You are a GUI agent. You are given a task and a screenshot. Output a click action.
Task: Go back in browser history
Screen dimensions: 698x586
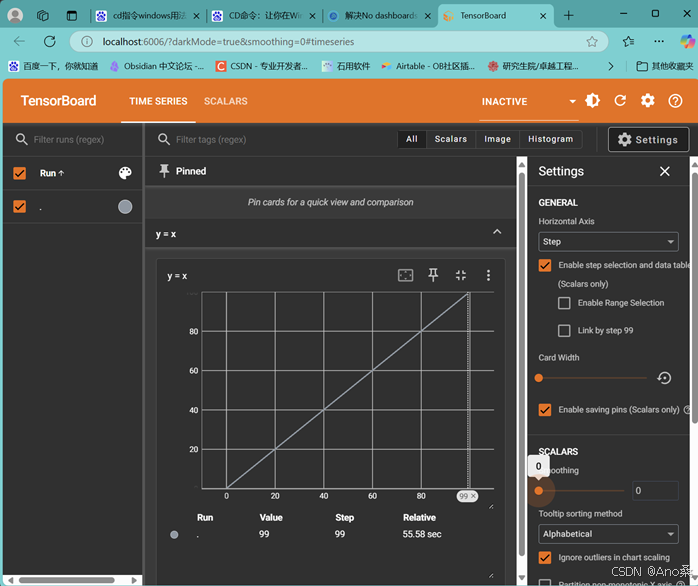coord(19,41)
